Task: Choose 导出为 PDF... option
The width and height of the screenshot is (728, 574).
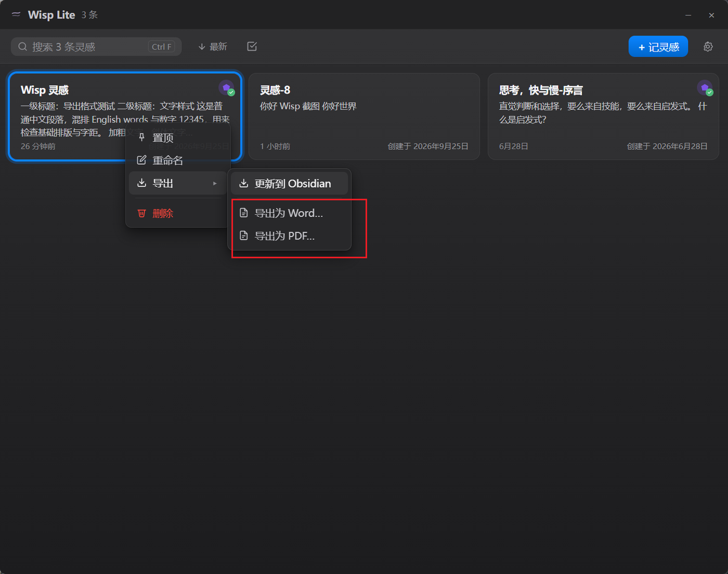Action: [289, 236]
